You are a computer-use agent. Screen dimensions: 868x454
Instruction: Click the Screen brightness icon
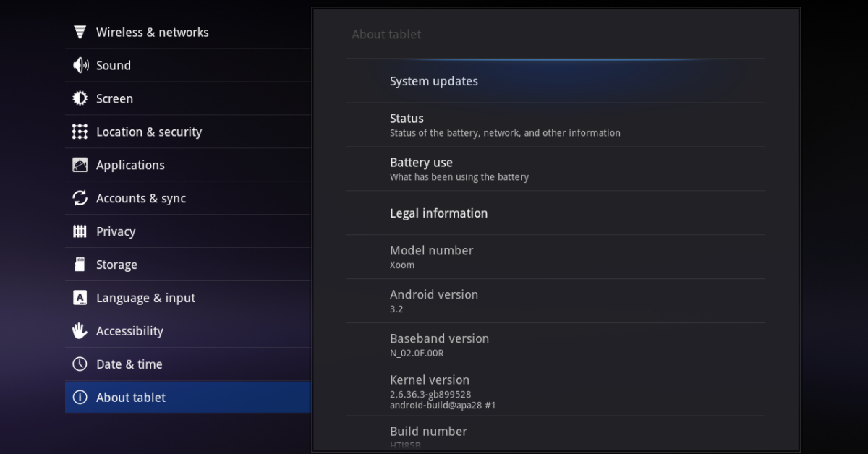click(x=80, y=98)
